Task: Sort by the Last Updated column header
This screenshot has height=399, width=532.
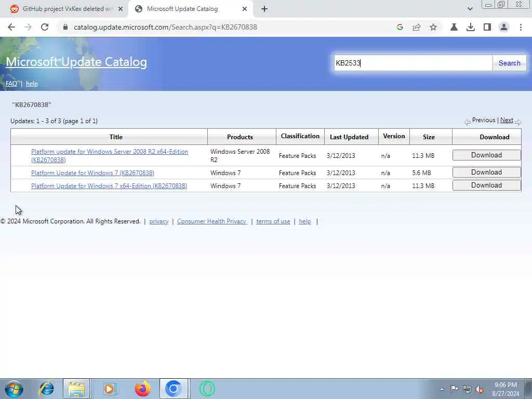Action: pos(349,137)
